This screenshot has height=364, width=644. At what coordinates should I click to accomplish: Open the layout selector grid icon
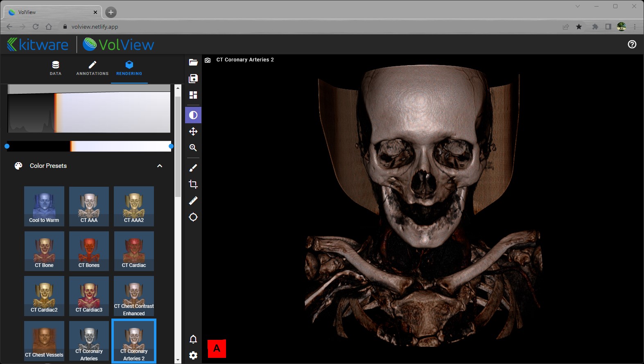(x=193, y=95)
